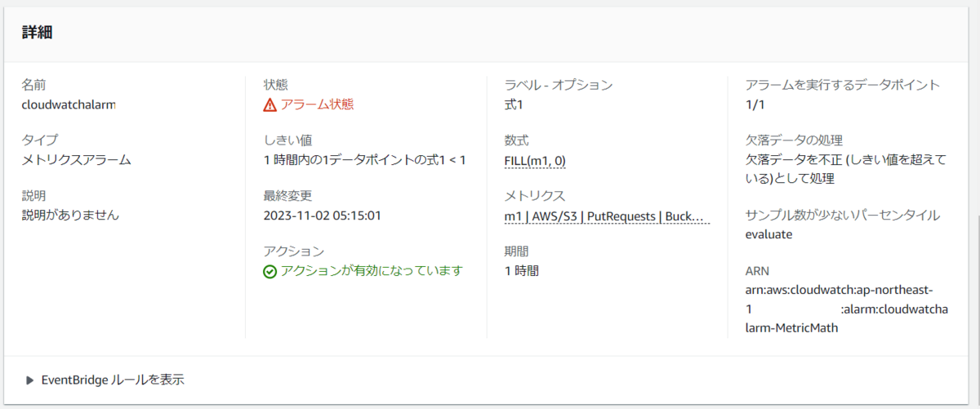Click the しきい値 field label
980x409 pixels.
(287, 140)
